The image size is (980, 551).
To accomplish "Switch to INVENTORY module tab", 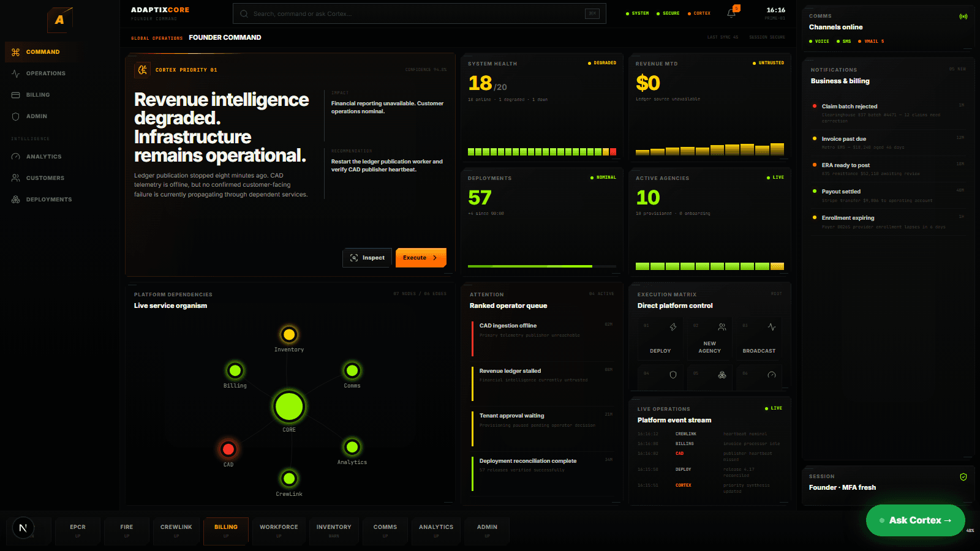I will tap(334, 531).
